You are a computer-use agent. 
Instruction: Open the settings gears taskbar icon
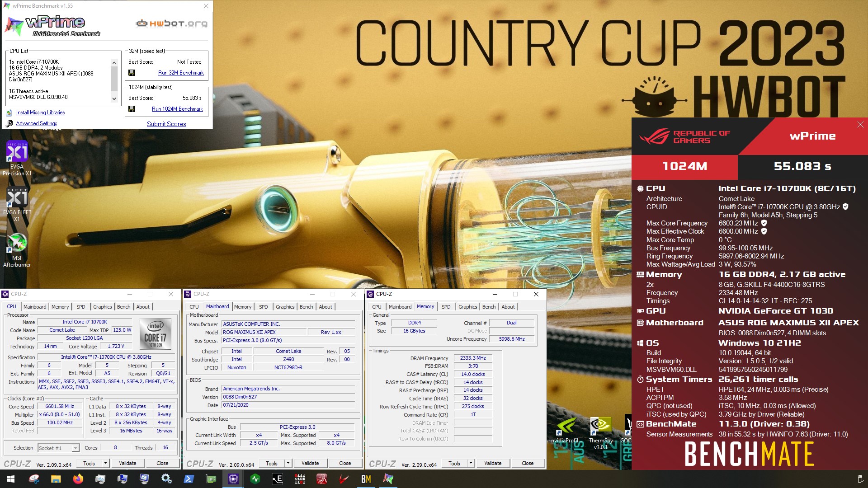click(x=166, y=479)
